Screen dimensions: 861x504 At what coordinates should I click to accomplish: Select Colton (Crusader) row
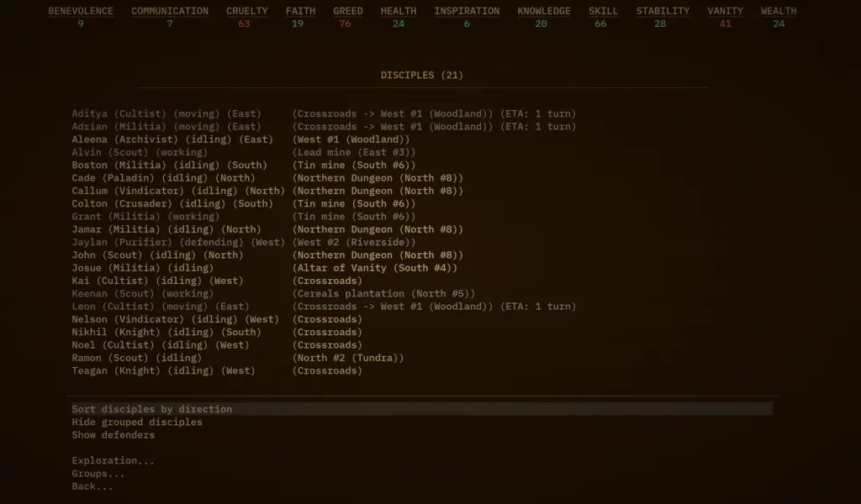244,204
